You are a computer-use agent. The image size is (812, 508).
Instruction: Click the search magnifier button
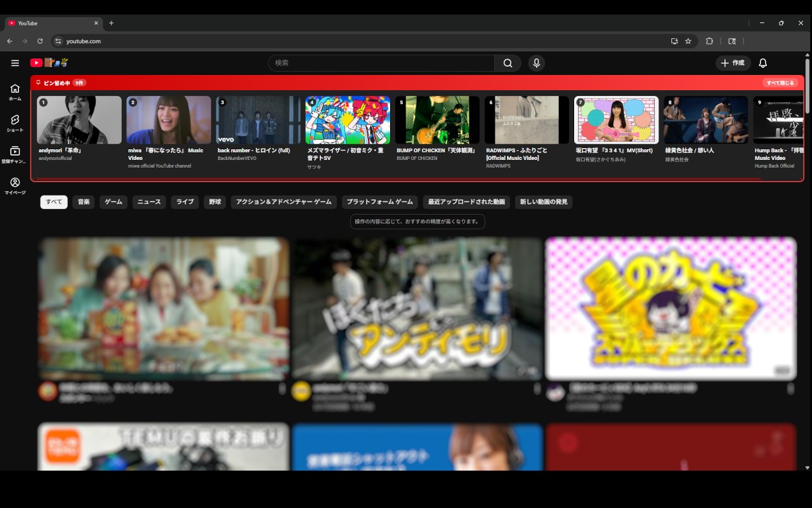pyautogui.click(x=507, y=63)
